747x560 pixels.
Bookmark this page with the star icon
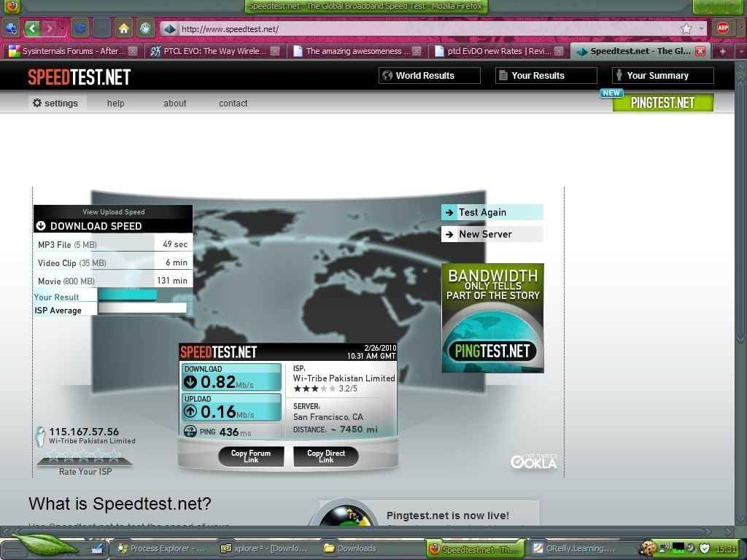[x=686, y=29]
